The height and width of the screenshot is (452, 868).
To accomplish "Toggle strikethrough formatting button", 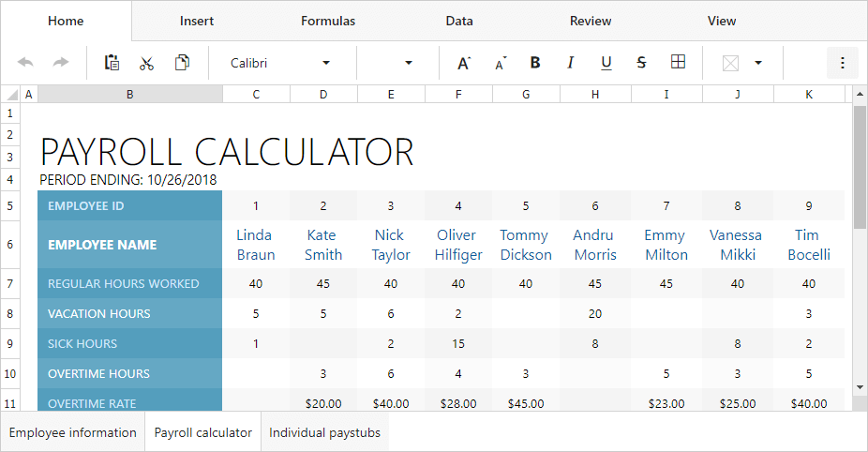I will [642, 63].
